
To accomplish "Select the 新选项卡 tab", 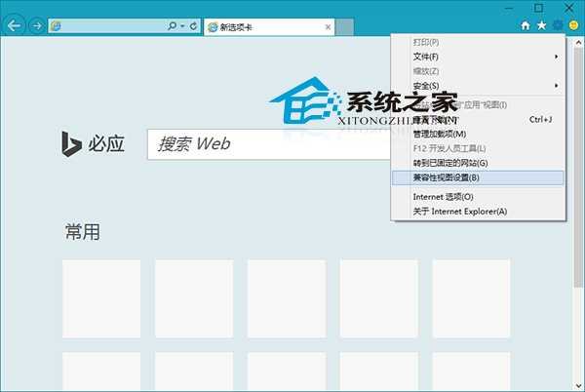I will [269, 27].
